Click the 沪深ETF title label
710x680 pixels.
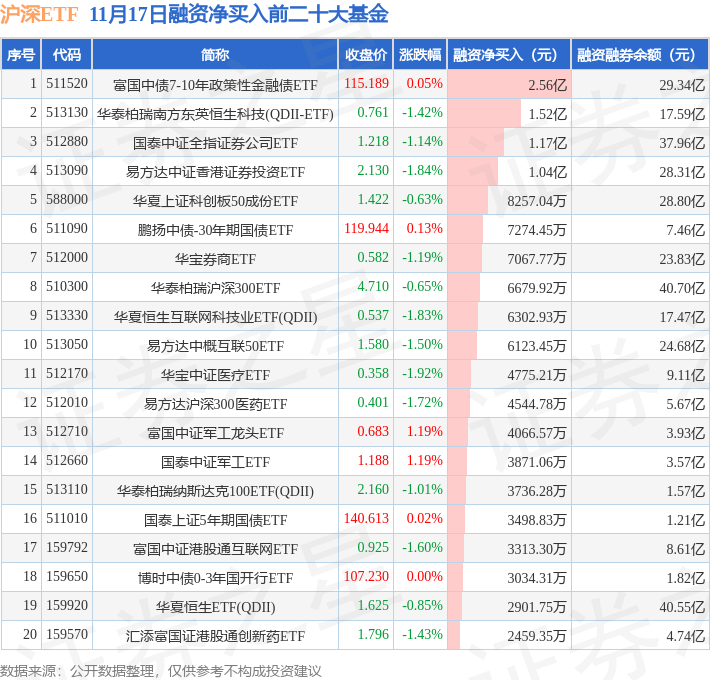point(39,14)
